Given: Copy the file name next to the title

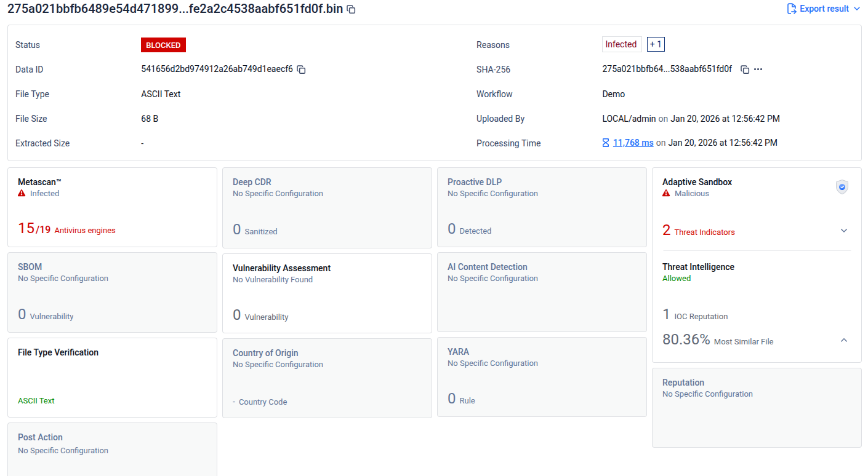Looking at the screenshot, I should pyautogui.click(x=351, y=9).
